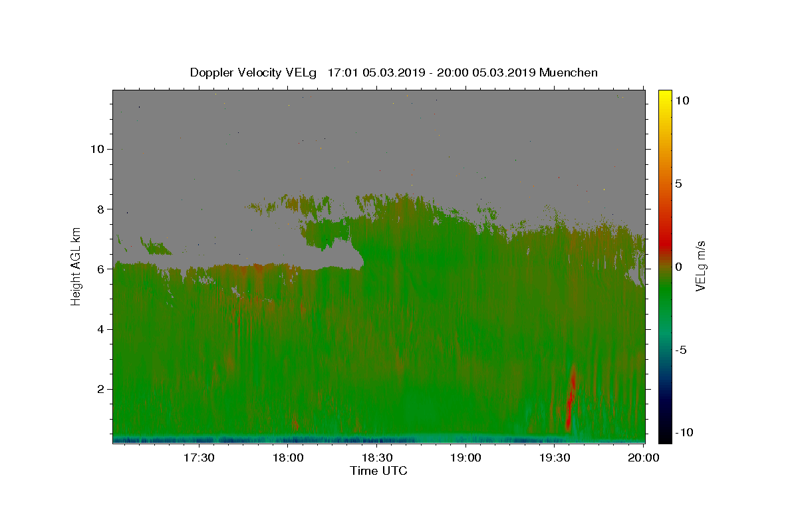Click the small red spot near 18:00 at low height

point(295,424)
